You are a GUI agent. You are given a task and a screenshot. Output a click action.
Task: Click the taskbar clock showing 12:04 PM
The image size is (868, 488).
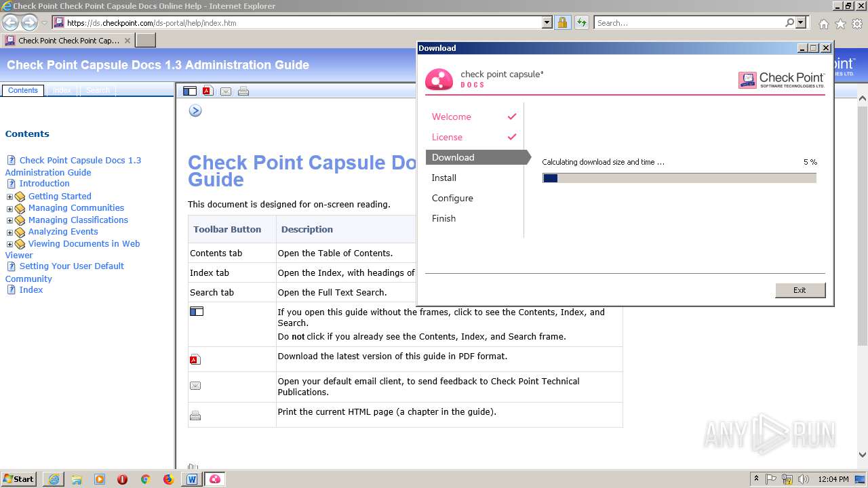click(833, 479)
